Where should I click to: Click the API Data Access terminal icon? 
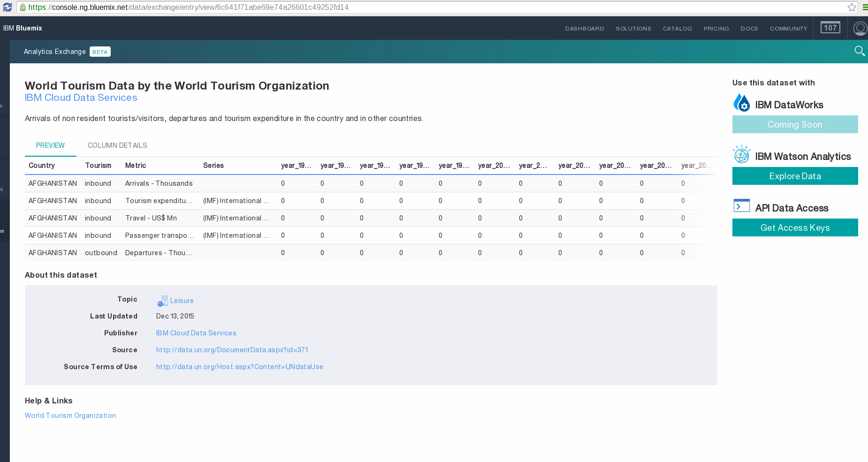[x=741, y=206]
